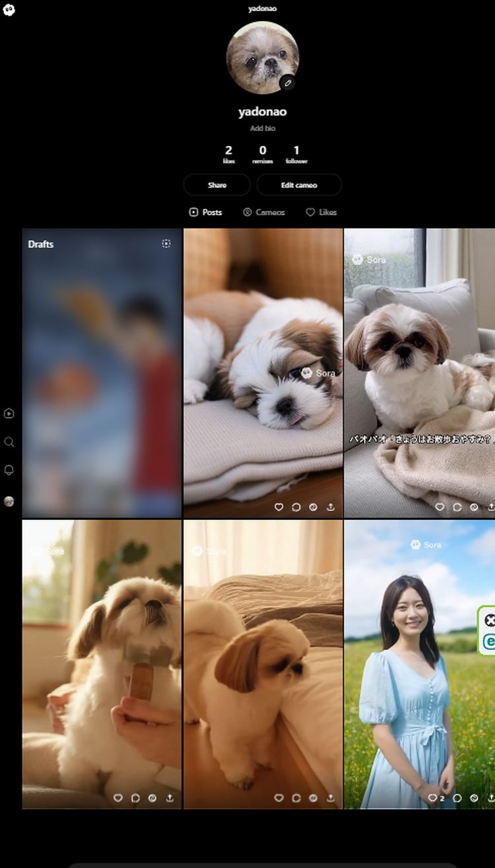This screenshot has width=495, height=868.
Task: Edit the profile picture with the pencil icon
Action: click(x=287, y=83)
